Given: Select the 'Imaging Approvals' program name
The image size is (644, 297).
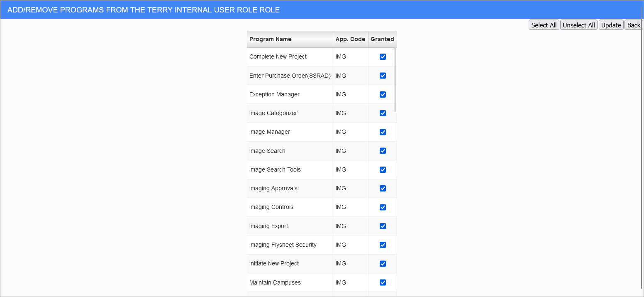Looking at the screenshot, I should [x=273, y=188].
